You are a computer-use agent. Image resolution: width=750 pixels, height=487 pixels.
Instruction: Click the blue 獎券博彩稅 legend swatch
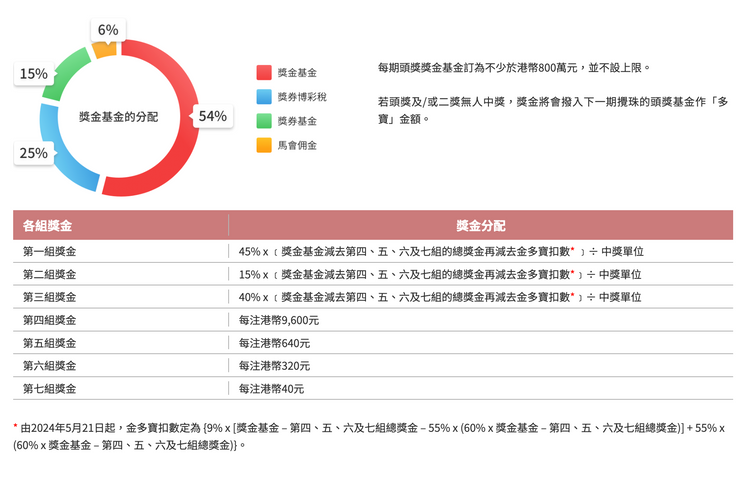[x=264, y=97]
